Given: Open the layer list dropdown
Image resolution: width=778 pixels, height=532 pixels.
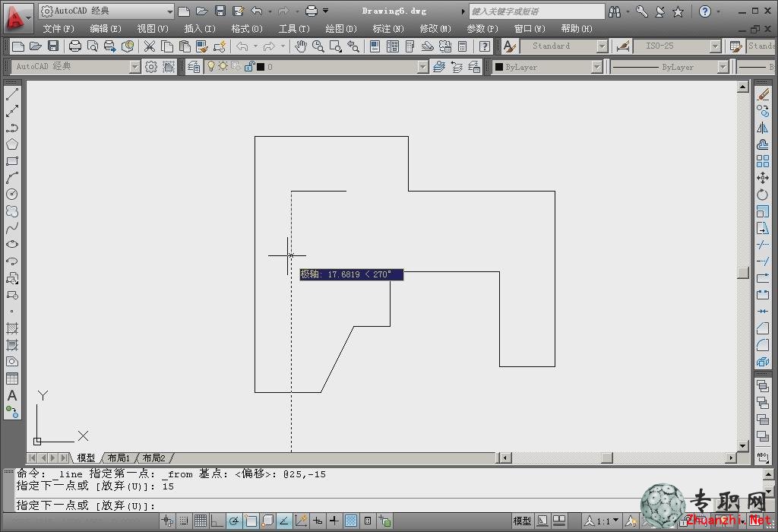Looking at the screenshot, I should click(x=422, y=67).
